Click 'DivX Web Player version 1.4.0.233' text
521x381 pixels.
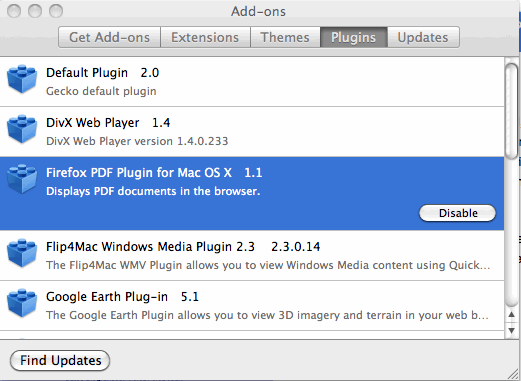pos(137,141)
